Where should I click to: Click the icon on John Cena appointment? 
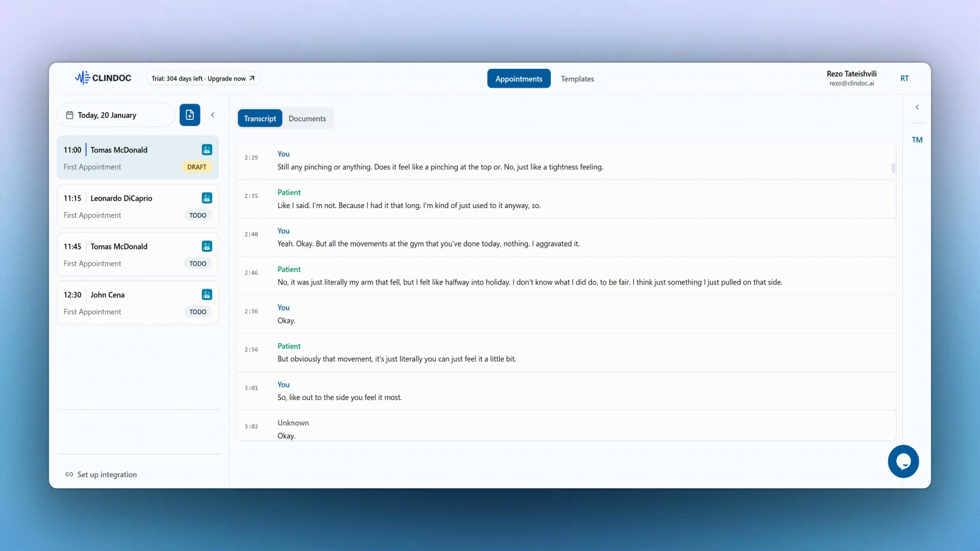(207, 294)
